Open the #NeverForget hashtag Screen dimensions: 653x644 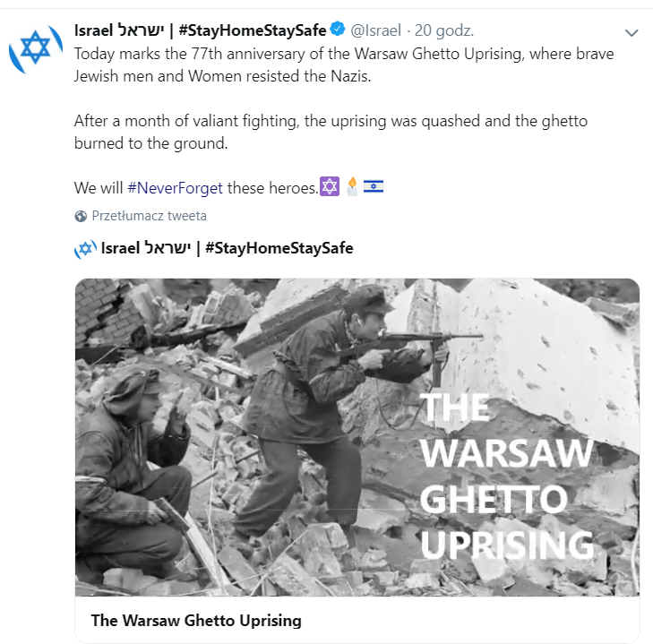[175, 188]
